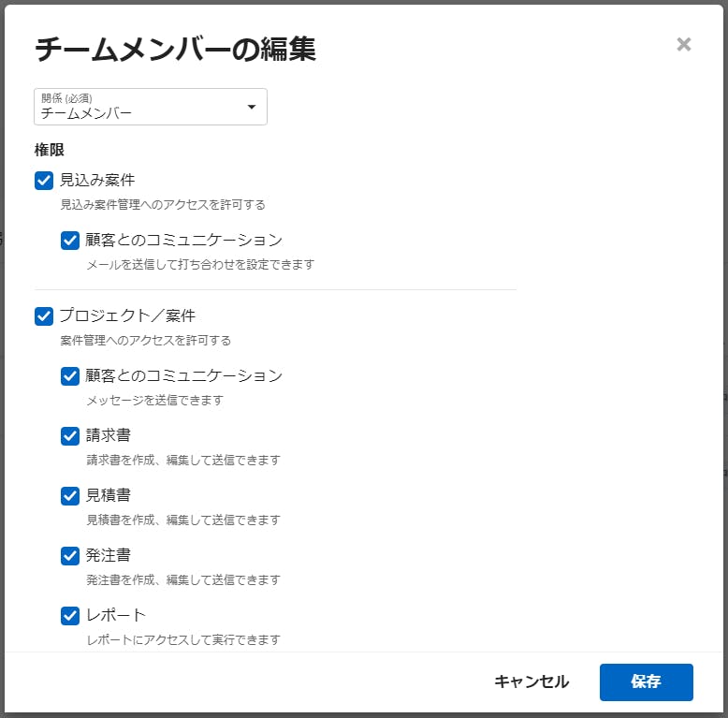728x718 pixels.
Task: Uncheck the 見積書 permission checkbox
Action: [70, 496]
